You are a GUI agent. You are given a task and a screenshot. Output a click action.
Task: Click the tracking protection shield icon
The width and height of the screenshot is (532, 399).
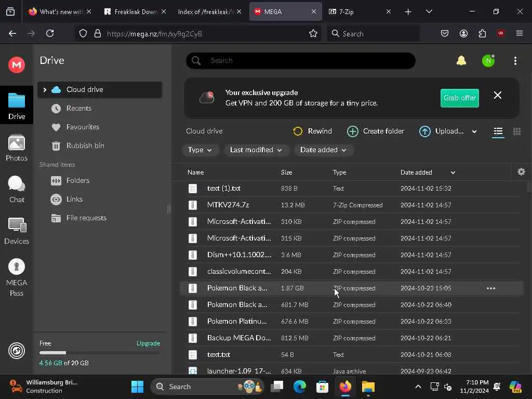click(x=83, y=33)
